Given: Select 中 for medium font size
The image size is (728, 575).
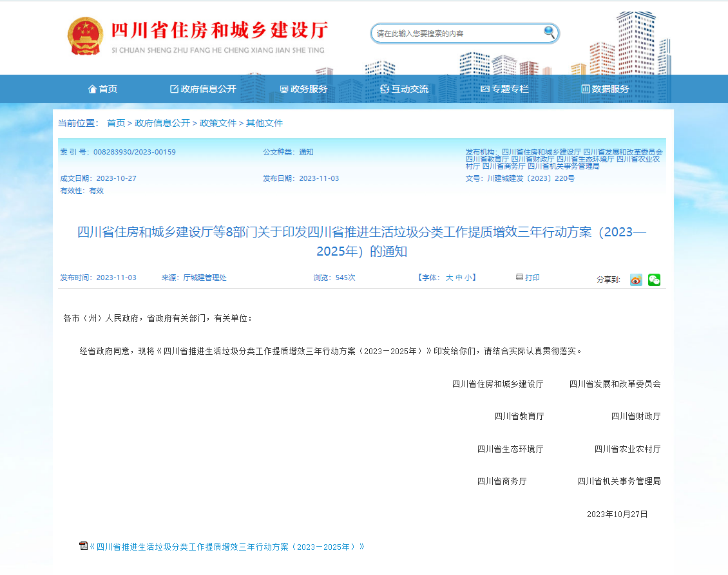Looking at the screenshot, I should (x=459, y=277).
